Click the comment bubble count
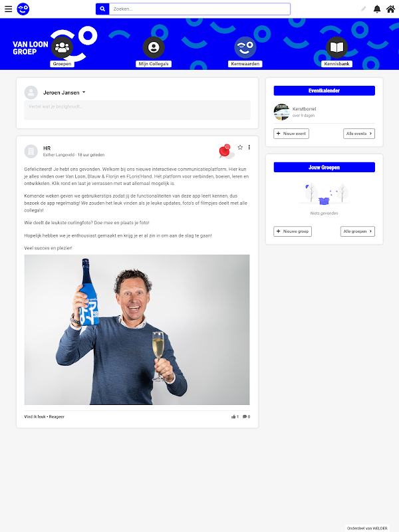The image size is (399, 532). [x=246, y=417]
